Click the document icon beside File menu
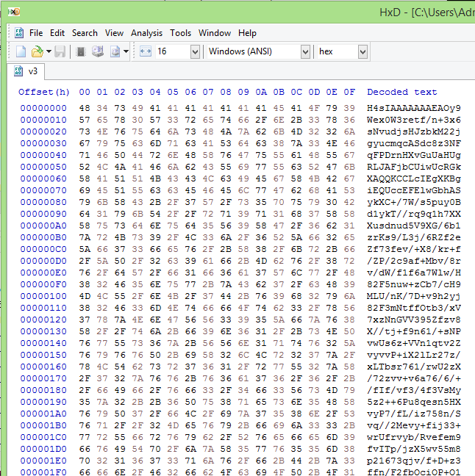Screen dimensions: 475x476 [19, 32]
